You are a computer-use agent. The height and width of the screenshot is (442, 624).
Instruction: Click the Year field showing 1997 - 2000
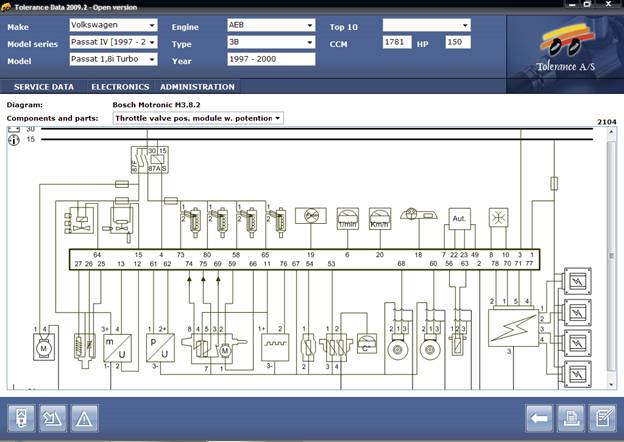pos(271,59)
